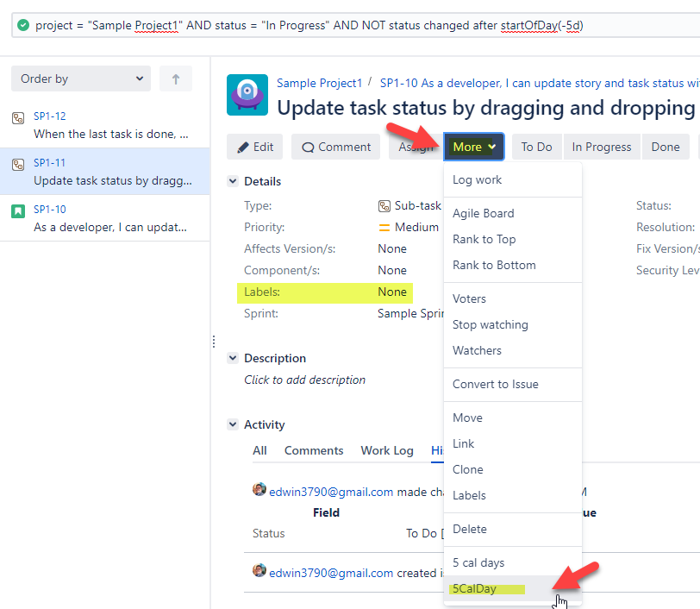Switch to the All activity tab
Image resolution: width=700 pixels, height=609 pixels.
tap(259, 450)
